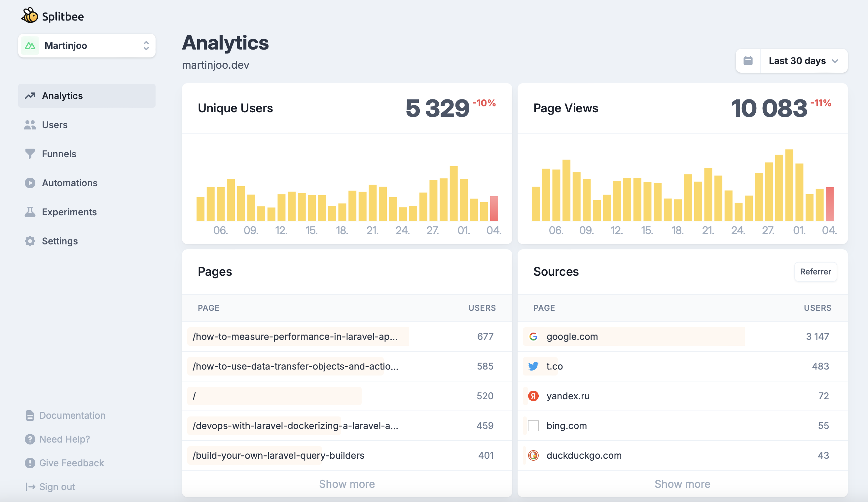Click the Funnels filter icon
Image resolution: width=868 pixels, height=502 pixels.
tap(30, 154)
